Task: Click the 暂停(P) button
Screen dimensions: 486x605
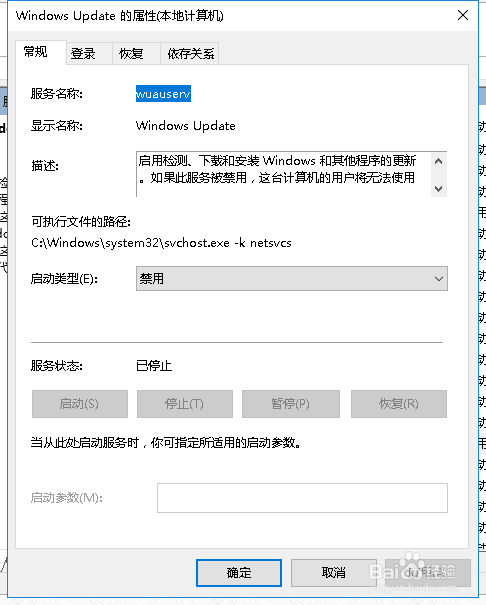Action: [x=291, y=404]
